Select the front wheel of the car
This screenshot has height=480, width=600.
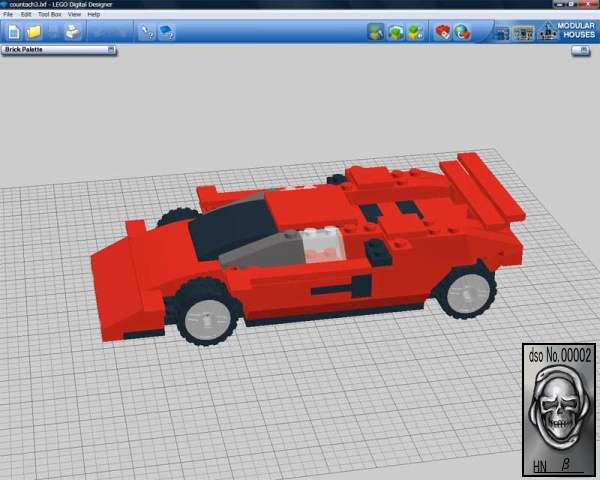pos(208,312)
